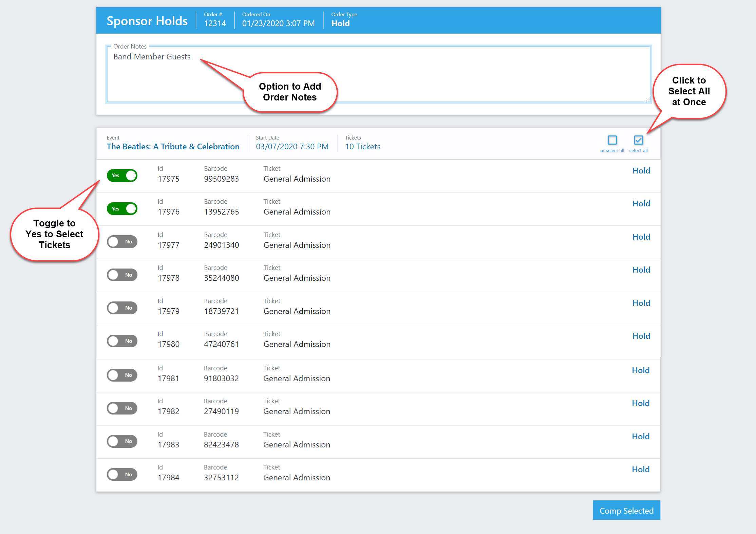Toggle ticket 17979 to Yes
The width and height of the screenshot is (756, 534).
pos(122,308)
